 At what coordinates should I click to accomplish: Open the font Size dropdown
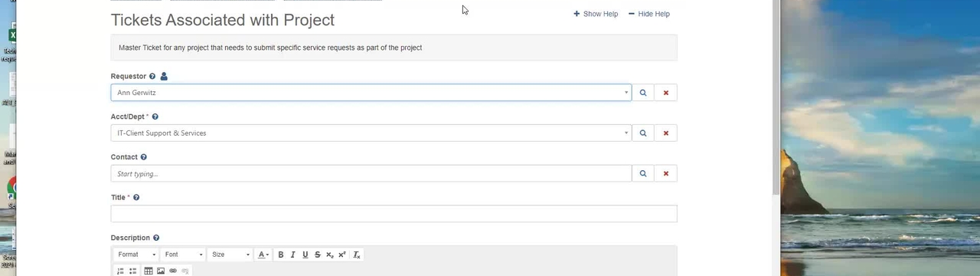click(x=230, y=255)
